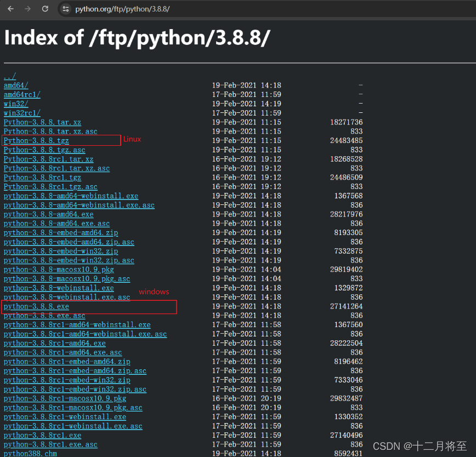Focus the address bar URL python.org/ftp/python/3.8.8/
476x457 pixels.
pos(122,9)
